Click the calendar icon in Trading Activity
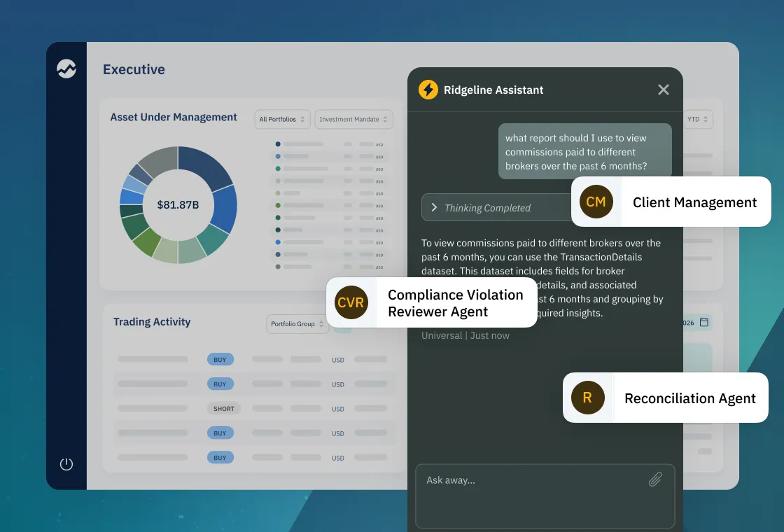 (x=704, y=322)
